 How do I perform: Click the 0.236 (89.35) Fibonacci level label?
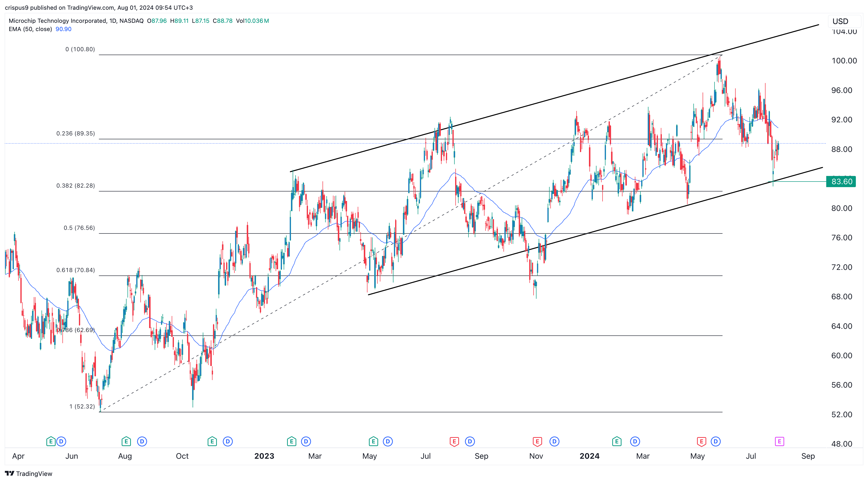click(76, 134)
